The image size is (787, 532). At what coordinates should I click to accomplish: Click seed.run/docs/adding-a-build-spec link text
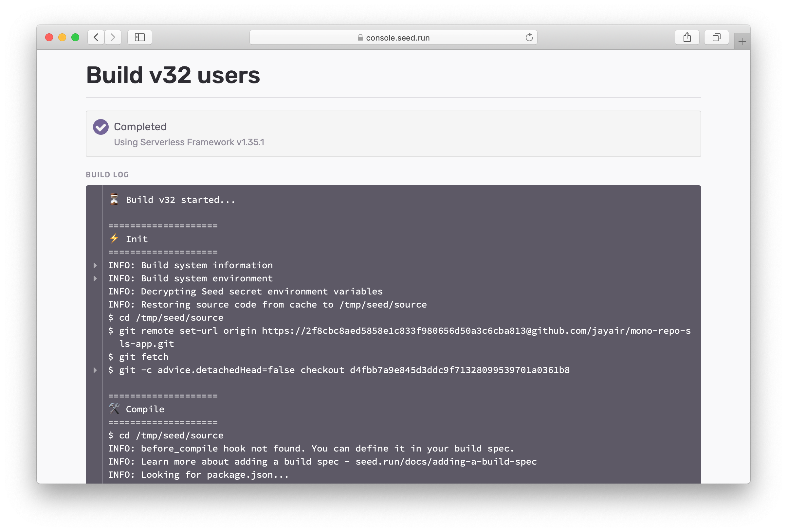(446, 462)
